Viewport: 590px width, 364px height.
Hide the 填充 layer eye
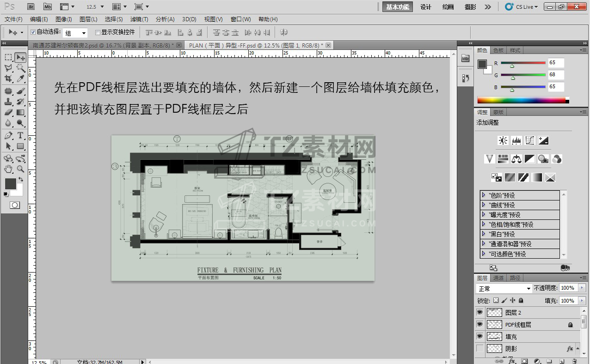click(479, 336)
